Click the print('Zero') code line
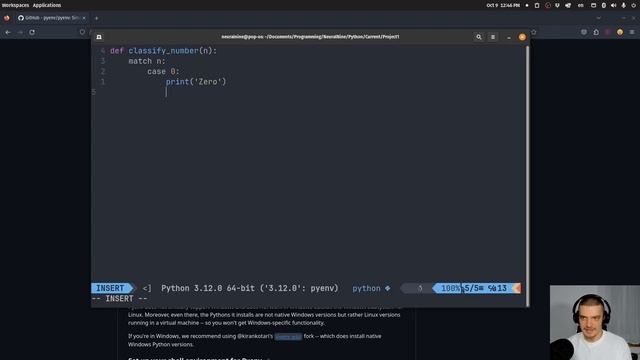Viewport: 640px width, 360px height. (x=196, y=82)
